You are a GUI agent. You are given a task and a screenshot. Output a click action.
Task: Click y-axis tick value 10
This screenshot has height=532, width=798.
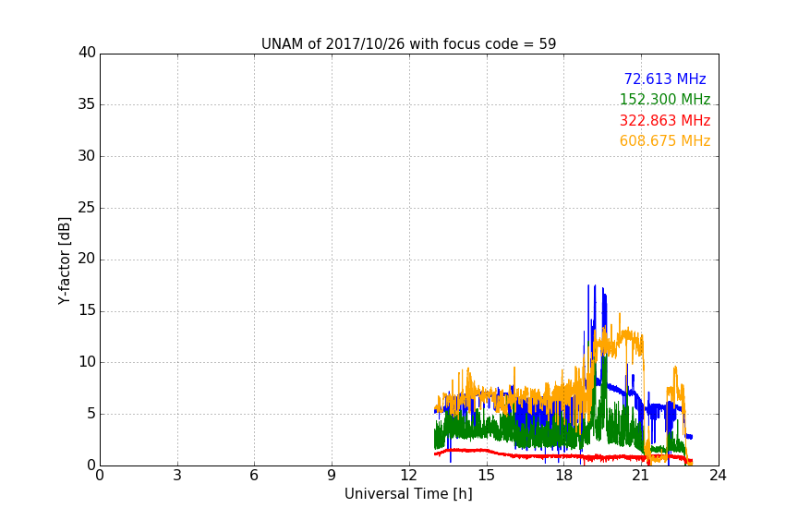(87, 362)
